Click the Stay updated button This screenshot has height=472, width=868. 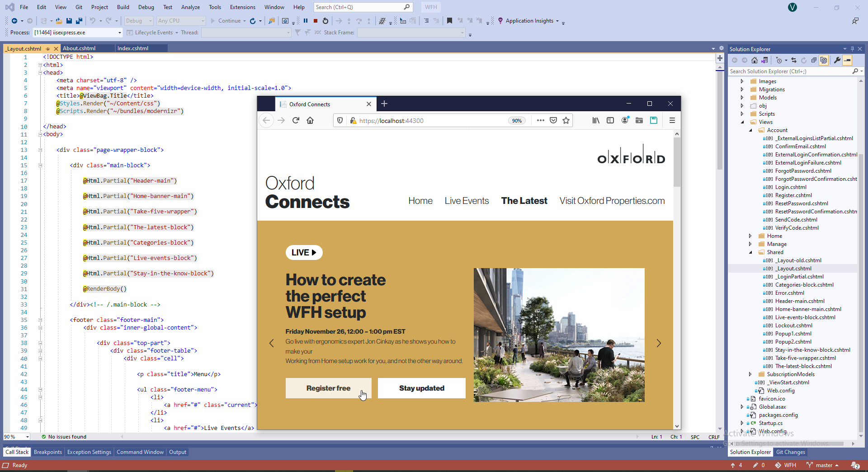click(422, 388)
